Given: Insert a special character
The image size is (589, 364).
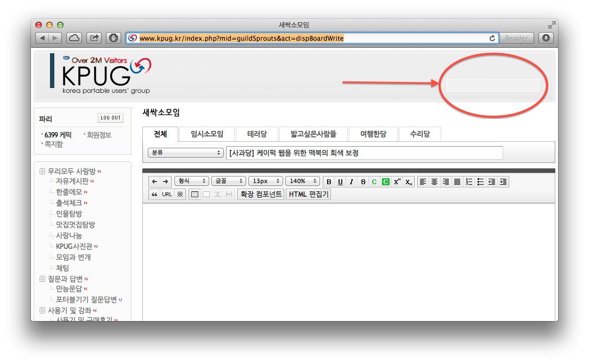Looking at the screenshot, I should click(180, 194).
